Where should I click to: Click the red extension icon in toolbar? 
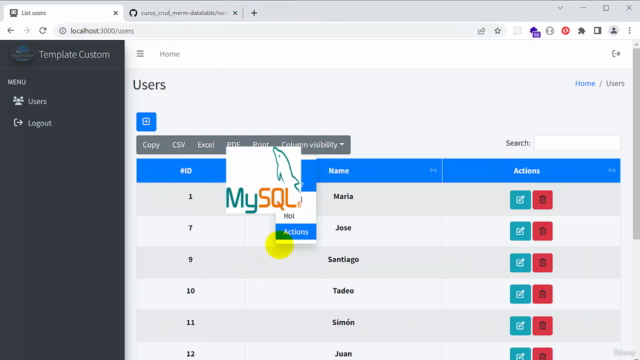pyautogui.click(x=565, y=31)
